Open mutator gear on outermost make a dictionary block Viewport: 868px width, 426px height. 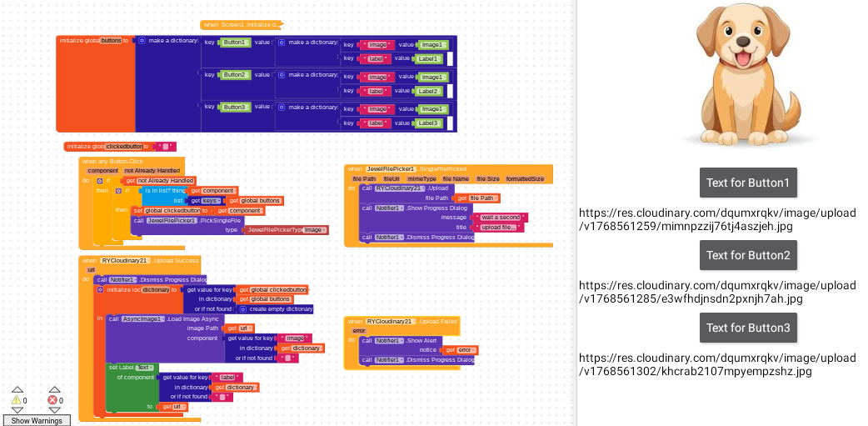coord(142,41)
